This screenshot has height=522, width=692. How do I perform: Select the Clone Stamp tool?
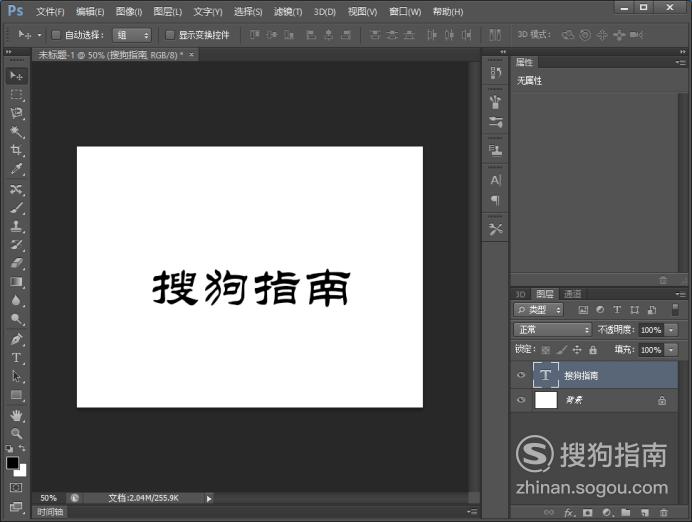pos(16,226)
